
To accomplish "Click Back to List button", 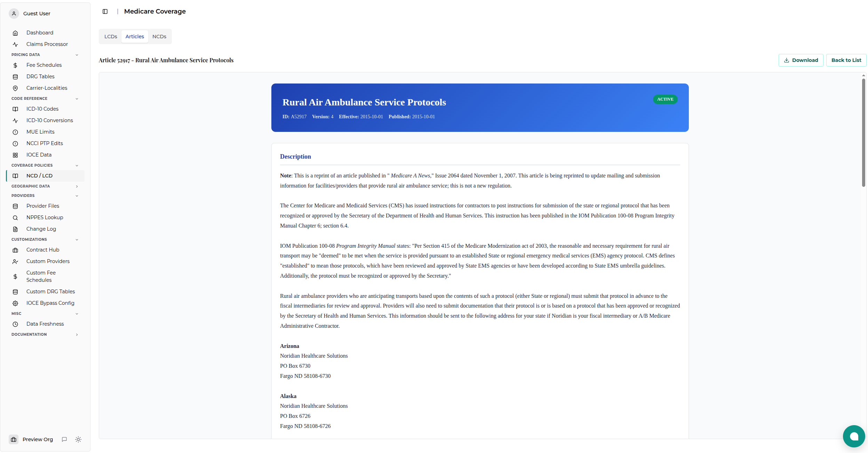I will (x=846, y=60).
